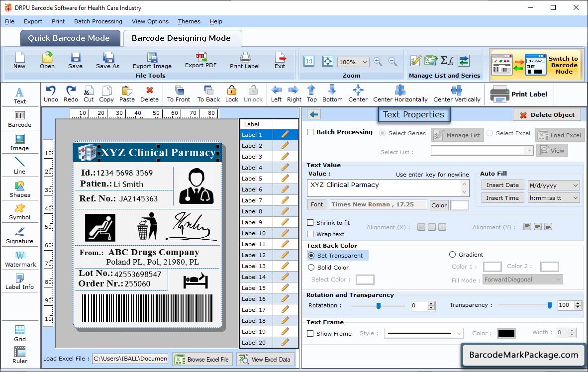Click the black frame Color swatch
This screenshot has height=372, width=588.
pos(506,333)
